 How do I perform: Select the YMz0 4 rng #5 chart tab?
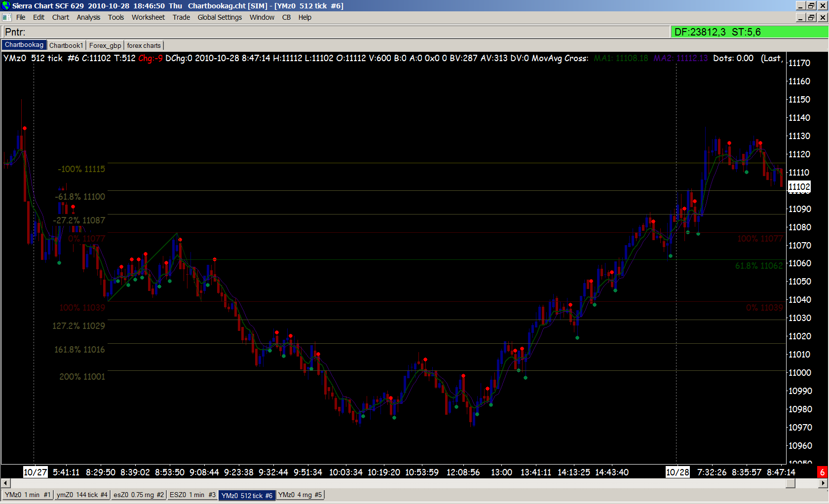click(300, 495)
